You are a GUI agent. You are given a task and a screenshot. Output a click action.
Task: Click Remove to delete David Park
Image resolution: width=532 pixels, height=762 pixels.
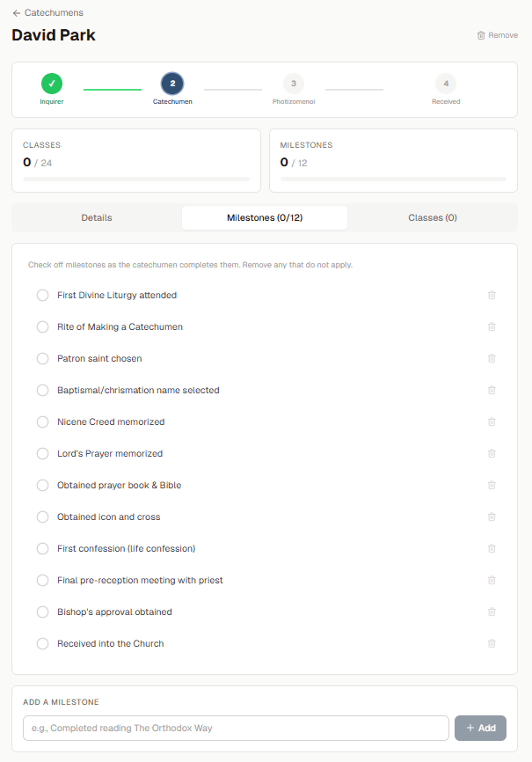498,35
